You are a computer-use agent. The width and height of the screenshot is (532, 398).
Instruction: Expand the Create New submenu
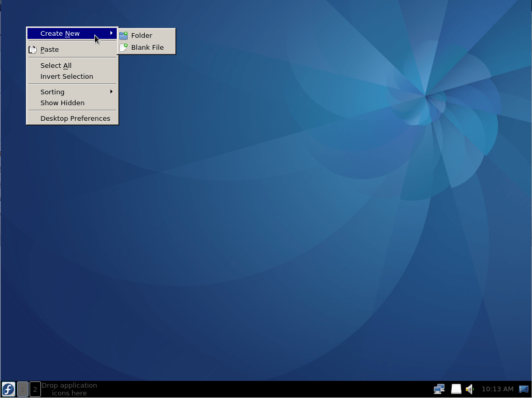click(60, 33)
